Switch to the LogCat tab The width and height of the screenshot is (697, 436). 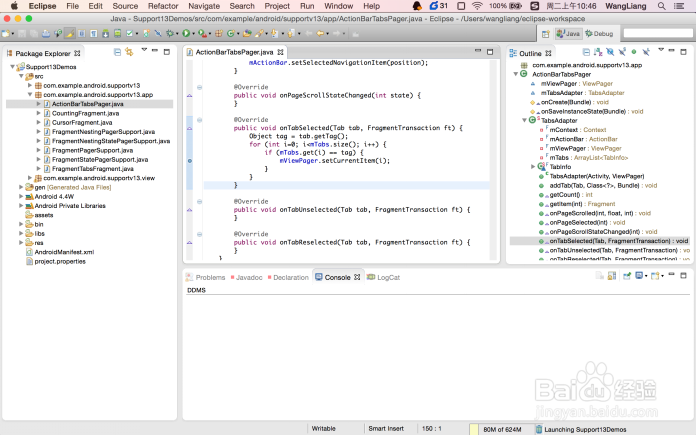384,277
